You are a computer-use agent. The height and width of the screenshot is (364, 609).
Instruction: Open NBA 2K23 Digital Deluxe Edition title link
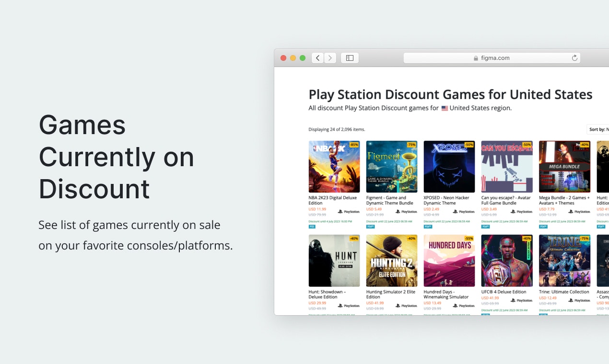(333, 200)
